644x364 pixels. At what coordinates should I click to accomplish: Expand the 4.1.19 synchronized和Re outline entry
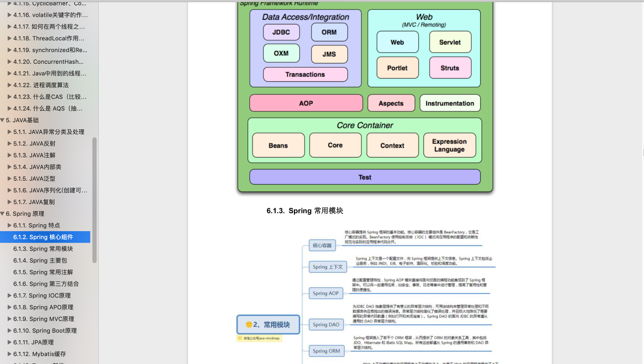9,50
